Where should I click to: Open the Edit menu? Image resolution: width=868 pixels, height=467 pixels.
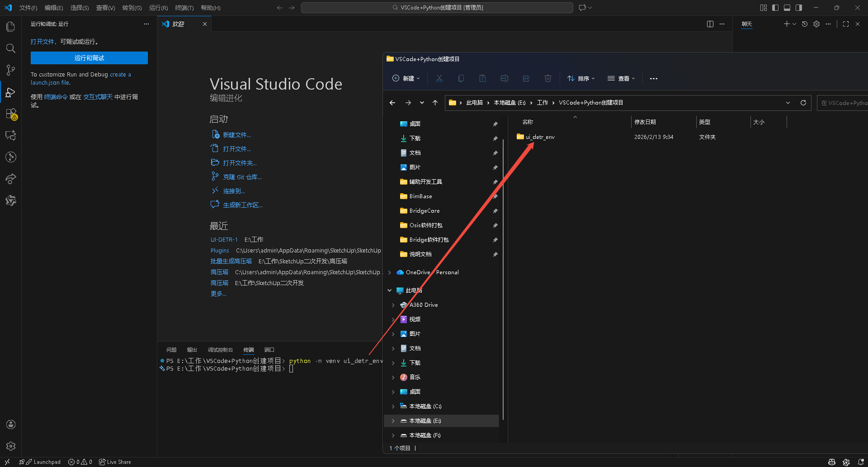coord(54,8)
